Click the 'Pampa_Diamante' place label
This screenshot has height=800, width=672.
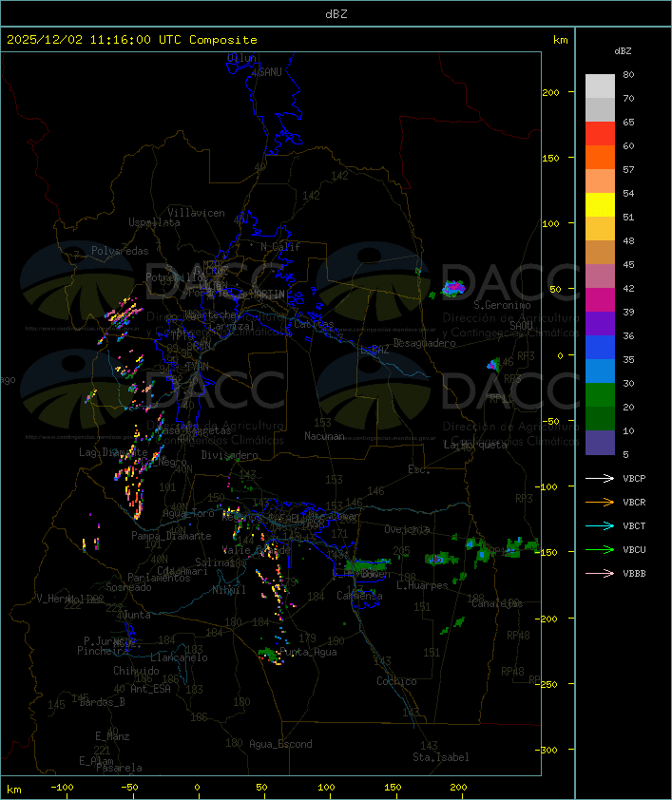click(171, 536)
